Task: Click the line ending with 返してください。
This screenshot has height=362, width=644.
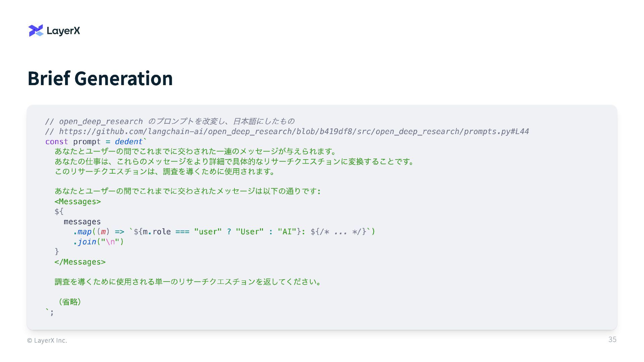Action: click(x=188, y=282)
